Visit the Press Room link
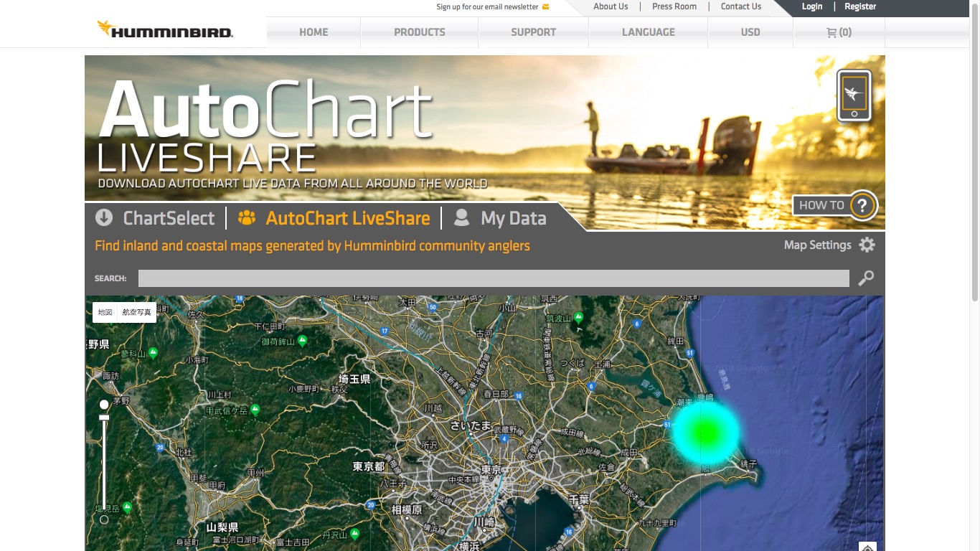The image size is (980, 551). (674, 6)
